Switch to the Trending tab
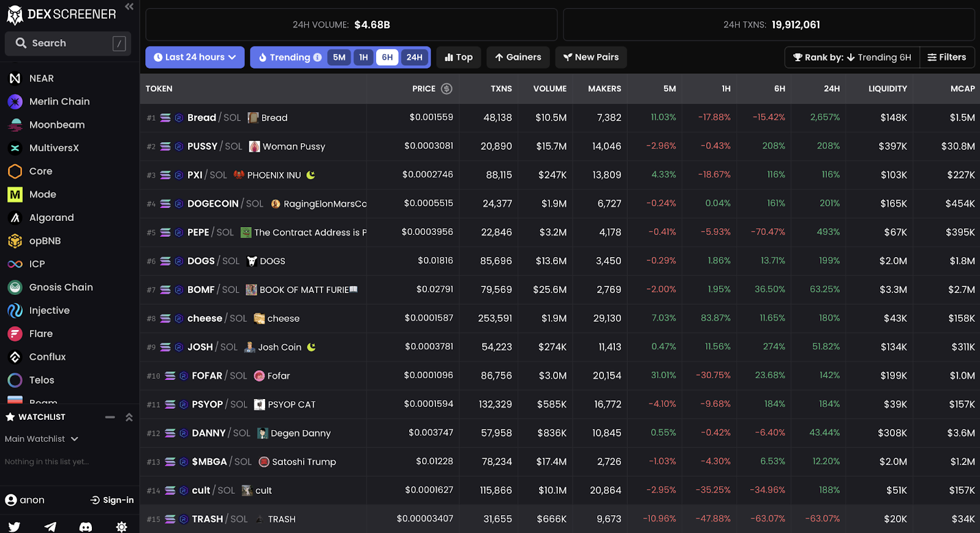The image size is (980, 533). [289, 58]
